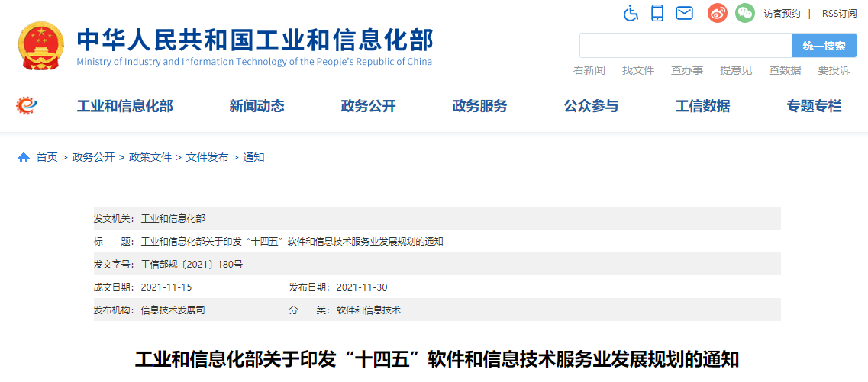The width and height of the screenshot is (868, 382).
Task: Click 发文机关 value 工业和信息化部
Action: (x=173, y=218)
